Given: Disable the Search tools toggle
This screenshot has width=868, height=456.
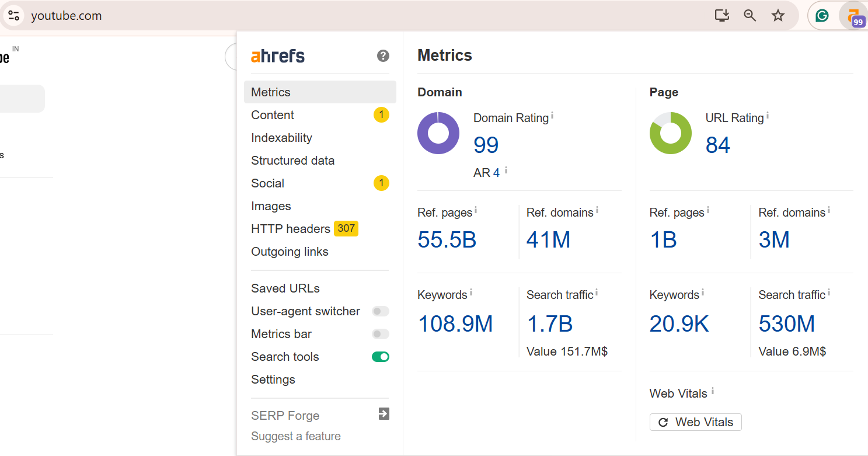Looking at the screenshot, I should click(x=381, y=357).
